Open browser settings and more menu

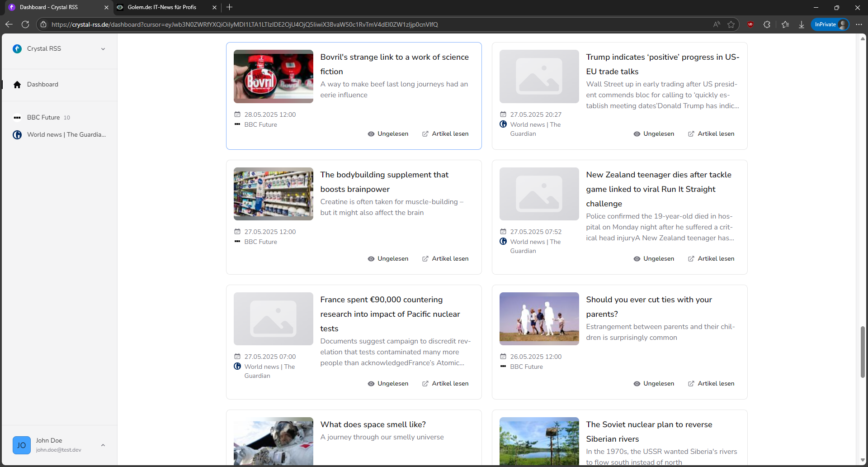tap(859, 24)
